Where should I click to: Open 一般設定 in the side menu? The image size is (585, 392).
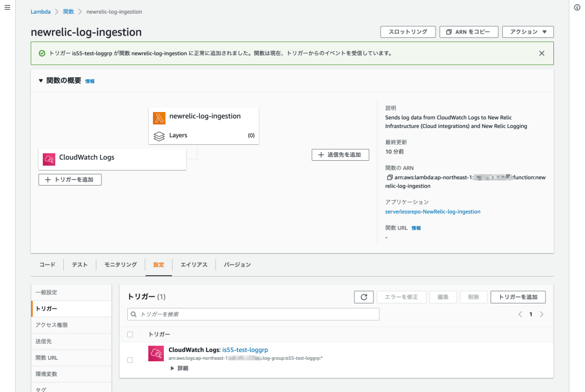[71, 293]
